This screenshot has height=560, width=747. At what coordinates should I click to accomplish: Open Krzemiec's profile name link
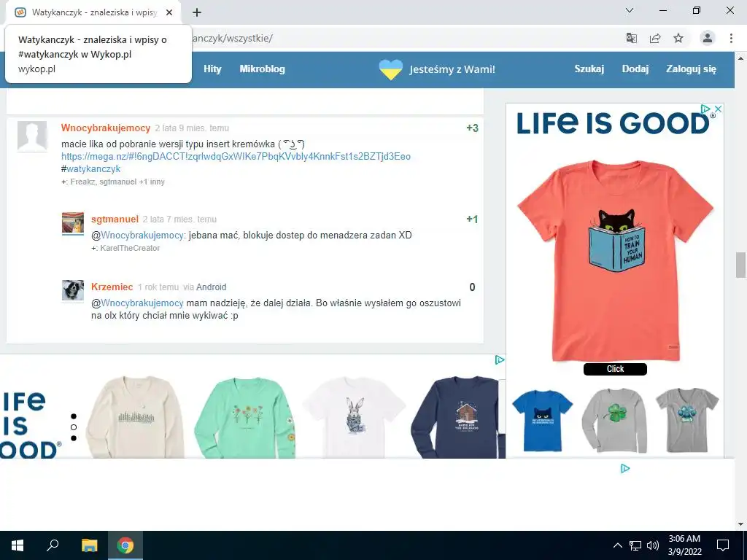(112, 287)
